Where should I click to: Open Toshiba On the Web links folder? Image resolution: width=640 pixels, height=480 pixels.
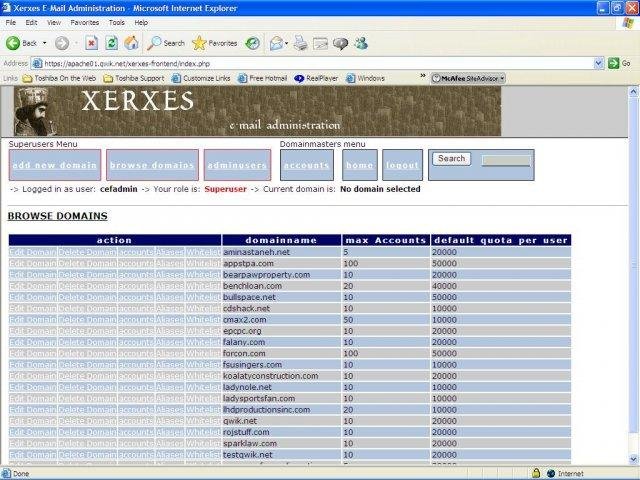point(59,78)
